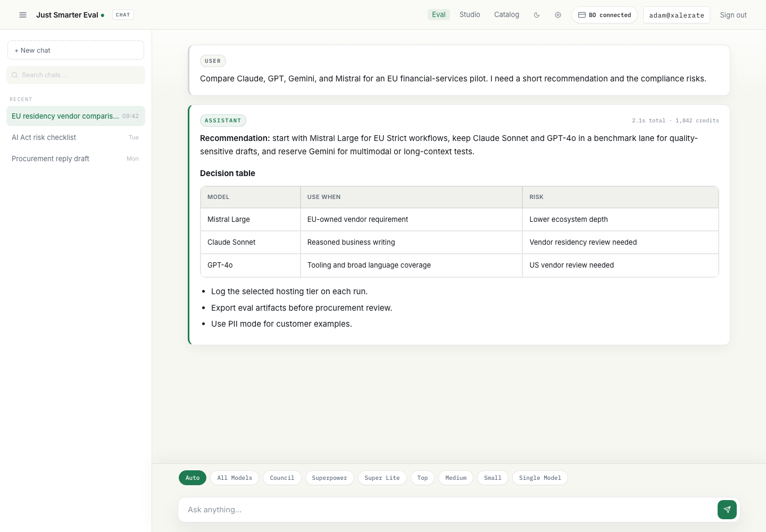Click the send message arrow button
This screenshot has width=766, height=532.
[727, 510]
